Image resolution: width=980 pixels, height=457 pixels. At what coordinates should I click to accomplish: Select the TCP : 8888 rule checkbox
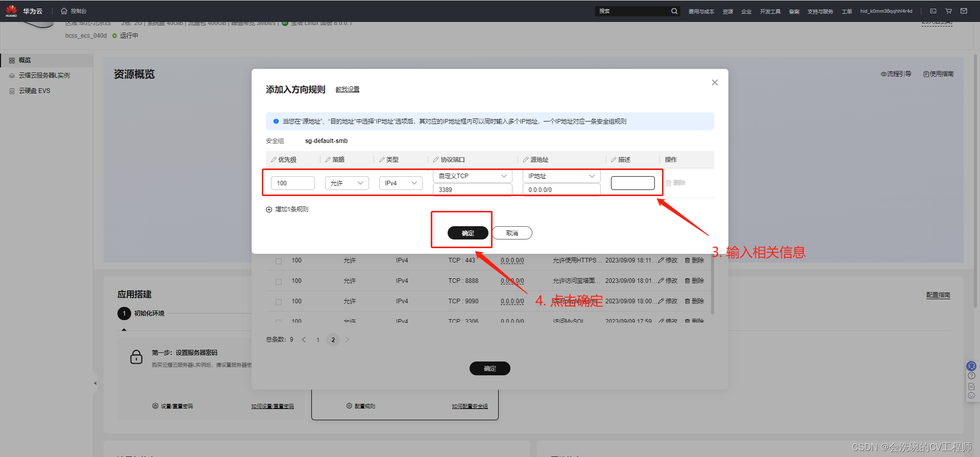click(x=279, y=281)
